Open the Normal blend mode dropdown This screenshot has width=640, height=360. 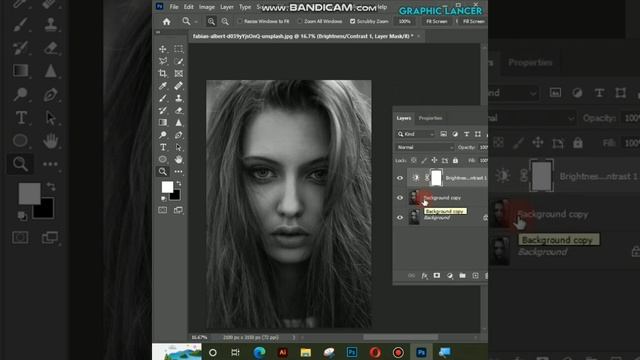[x=424, y=147]
